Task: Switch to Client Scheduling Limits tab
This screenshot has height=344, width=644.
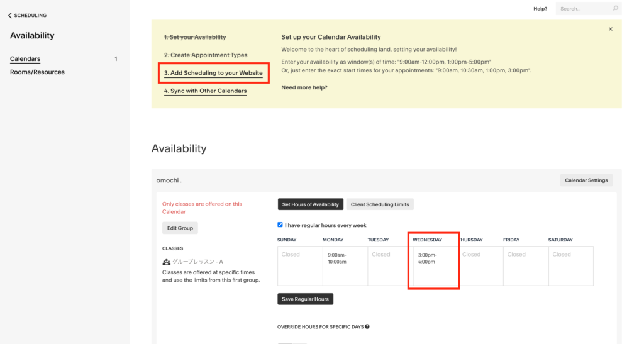Action: tap(380, 204)
